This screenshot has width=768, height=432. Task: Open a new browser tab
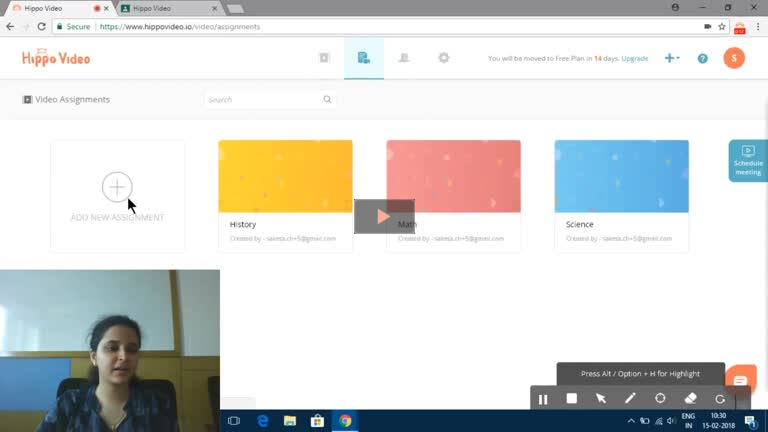pyautogui.click(x=236, y=8)
